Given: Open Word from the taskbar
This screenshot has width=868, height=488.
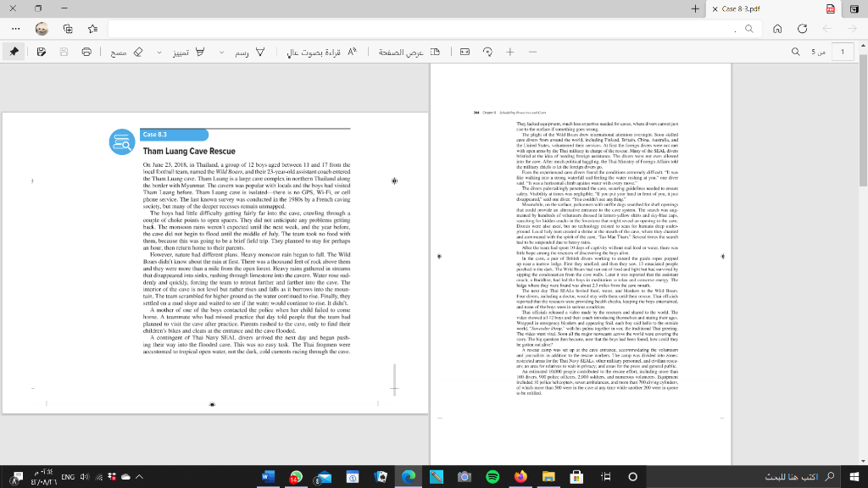Looking at the screenshot, I should [x=268, y=476].
